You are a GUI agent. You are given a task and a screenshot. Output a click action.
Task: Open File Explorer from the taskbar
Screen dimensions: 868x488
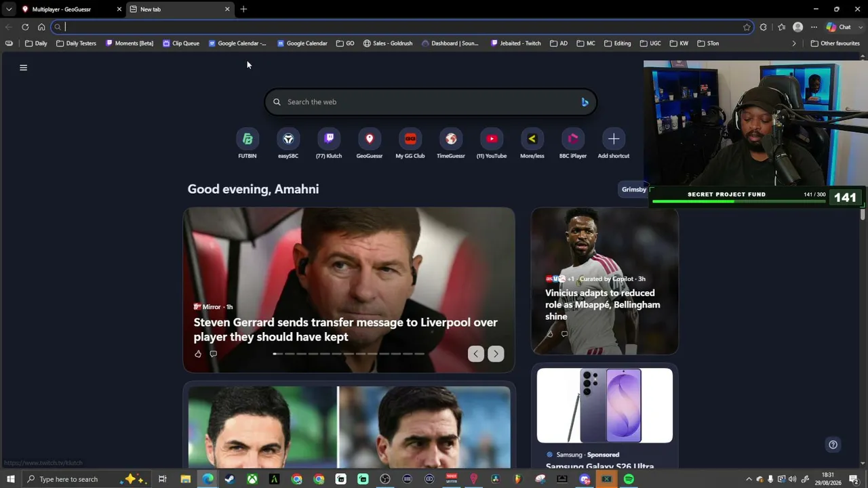(185, 479)
